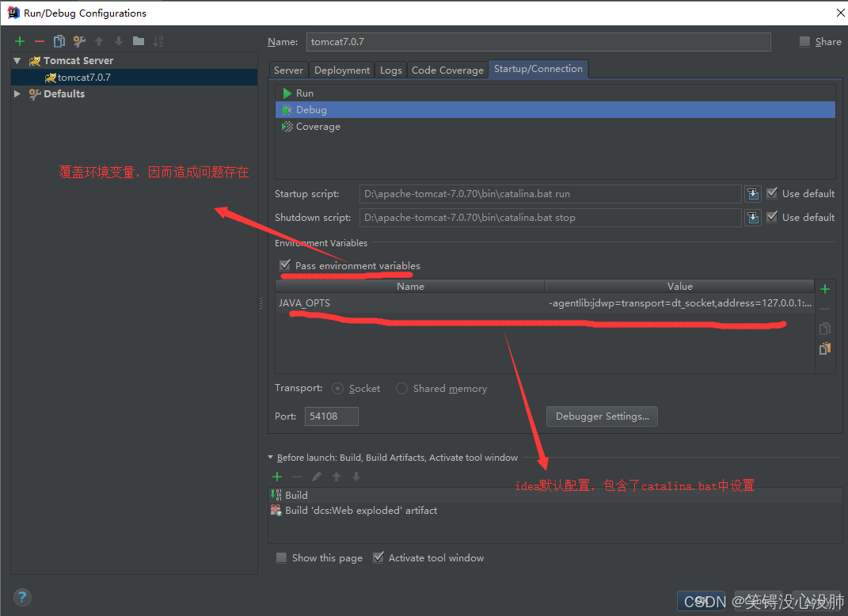The height and width of the screenshot is (616, 848).
Task: Click Value column header in variables table
Action: [680, 286]
